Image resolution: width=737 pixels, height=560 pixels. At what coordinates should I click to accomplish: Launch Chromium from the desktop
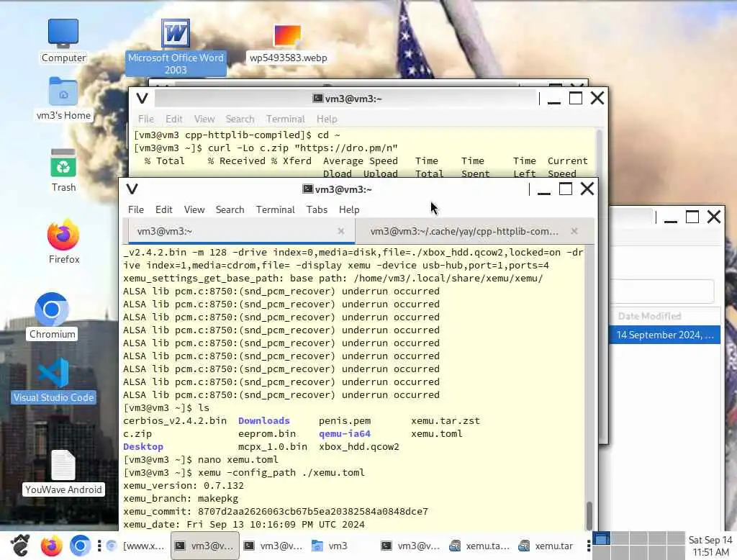click(x=52, y=316)
